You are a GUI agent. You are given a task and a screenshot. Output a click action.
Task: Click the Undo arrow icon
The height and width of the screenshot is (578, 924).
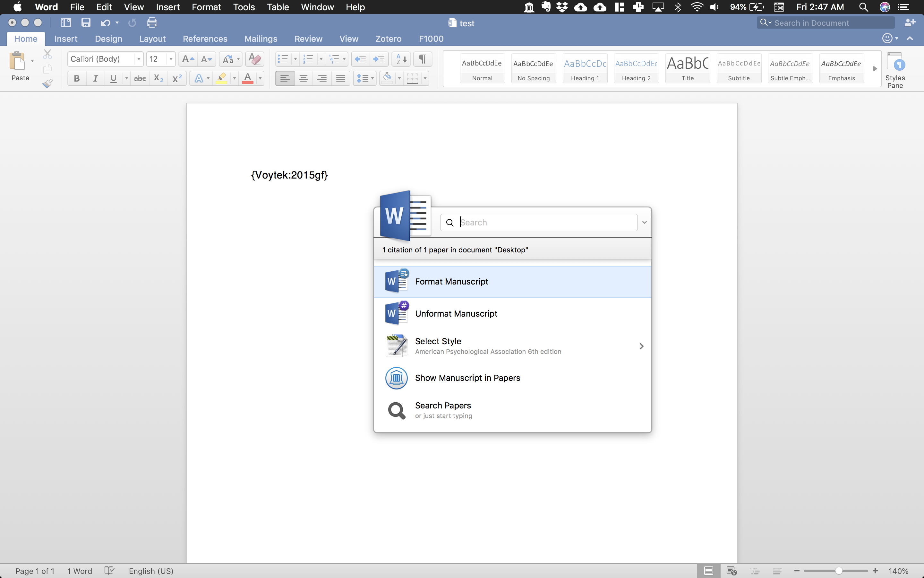pyautogui.click(x=105, y=23)
